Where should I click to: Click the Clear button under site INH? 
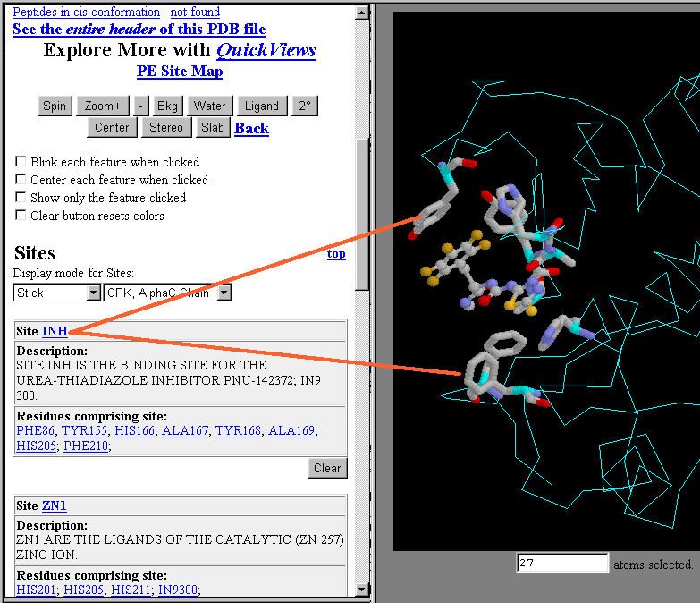click(x=327, y=468)
